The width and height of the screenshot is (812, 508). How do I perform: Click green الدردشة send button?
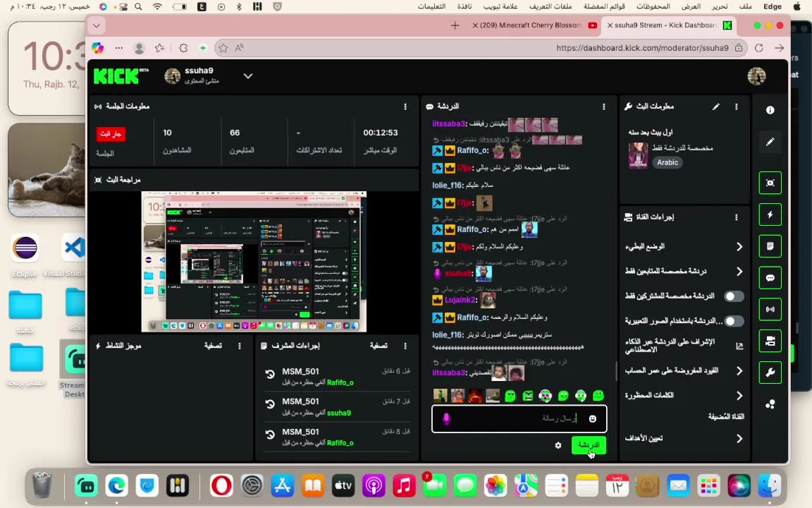pyautogui.click(x=589, y=445)
